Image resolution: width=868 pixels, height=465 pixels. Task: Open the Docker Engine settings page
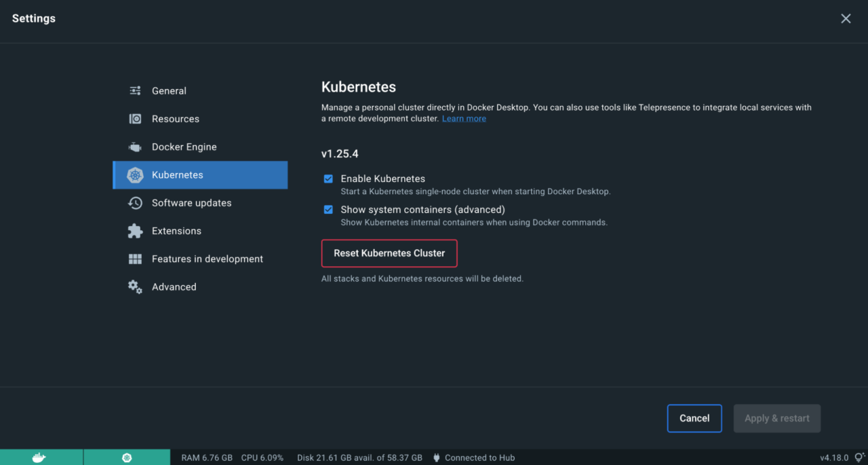(x=184, y=147)
